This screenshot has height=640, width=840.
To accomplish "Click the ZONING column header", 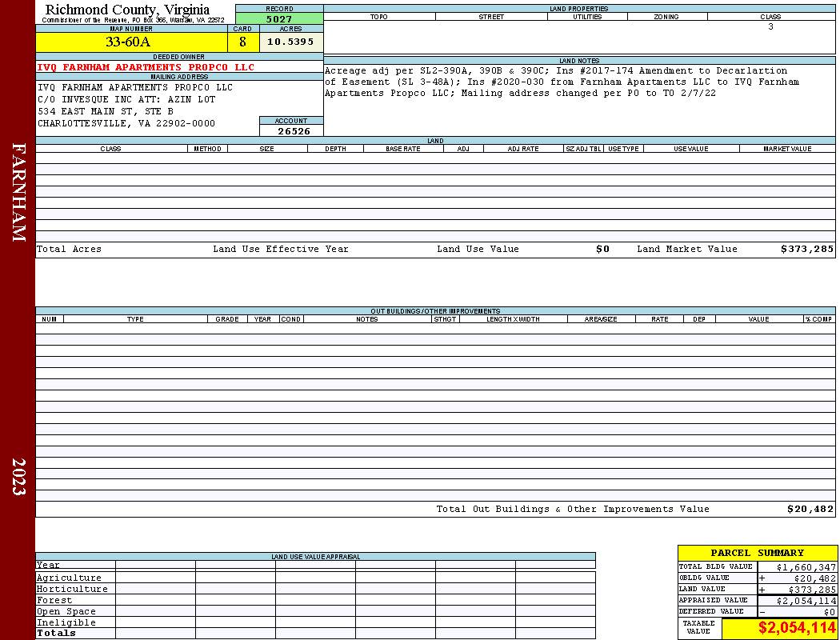I will (x=666, y=17).
